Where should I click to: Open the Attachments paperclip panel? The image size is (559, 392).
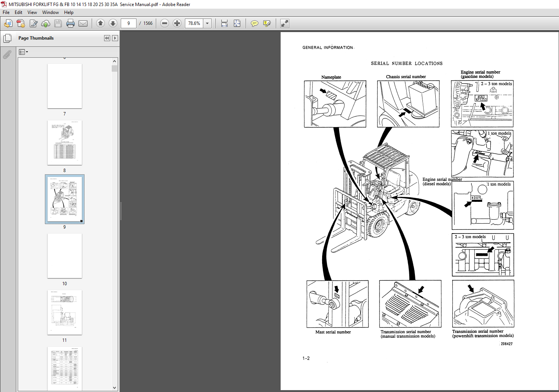coord(7,55)
